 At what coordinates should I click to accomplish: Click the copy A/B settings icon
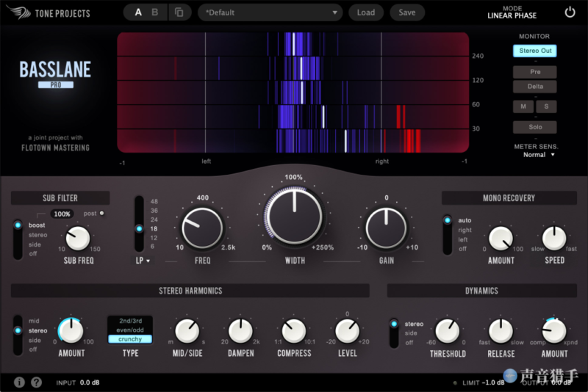179,12
